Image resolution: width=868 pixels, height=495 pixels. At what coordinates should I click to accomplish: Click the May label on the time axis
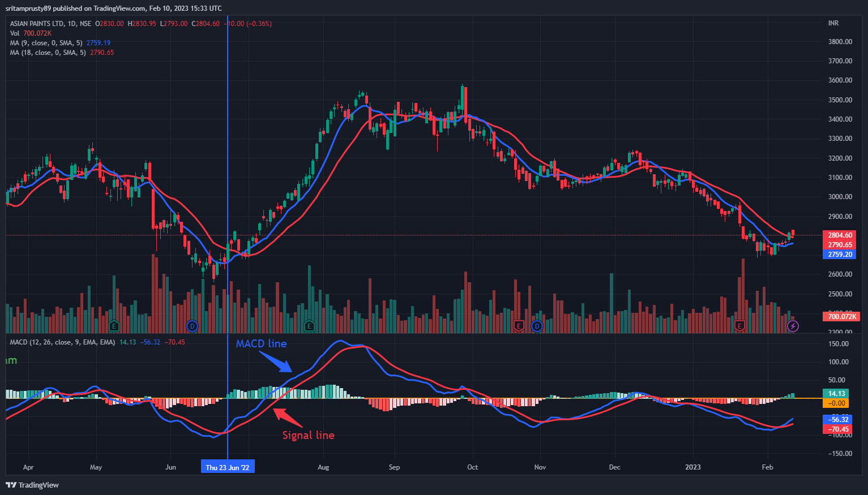(x=96, y=467)
